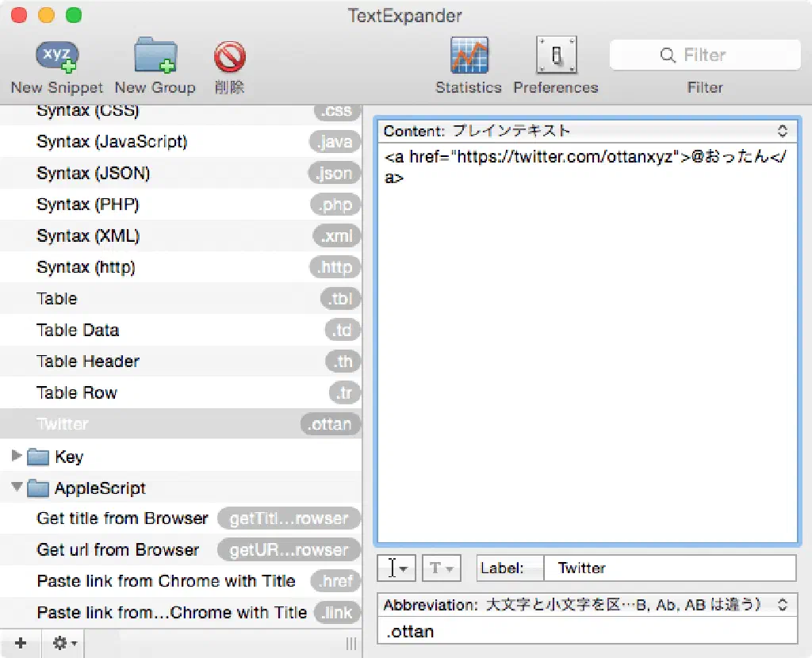
Task: Open the Statistics chart icon
Action: point(469,57)
